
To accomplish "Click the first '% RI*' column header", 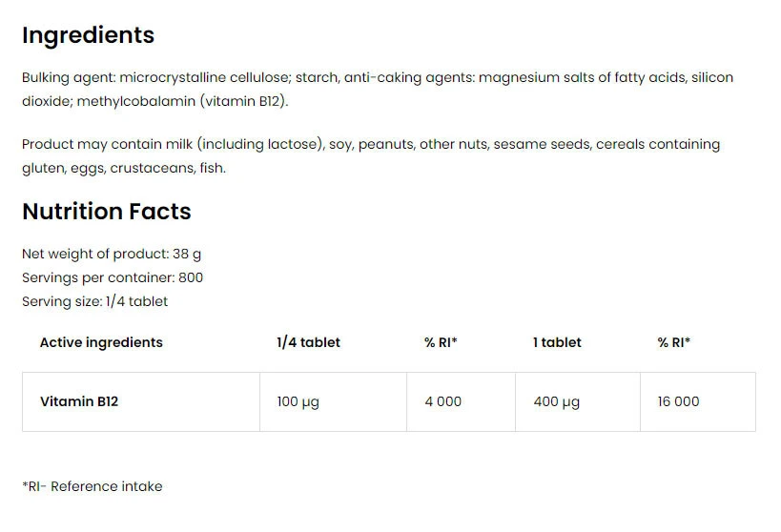I will click(441, 342).
